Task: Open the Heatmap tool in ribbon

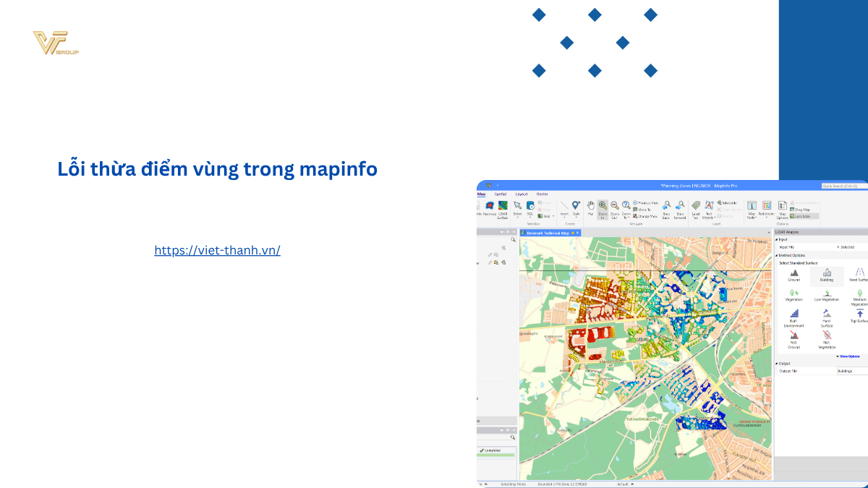Action: coord(489,207)
